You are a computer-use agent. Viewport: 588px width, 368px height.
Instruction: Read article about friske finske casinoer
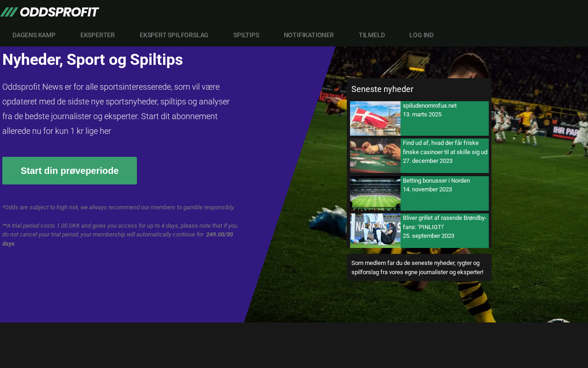pyautogui.click(x=445, y=147)
